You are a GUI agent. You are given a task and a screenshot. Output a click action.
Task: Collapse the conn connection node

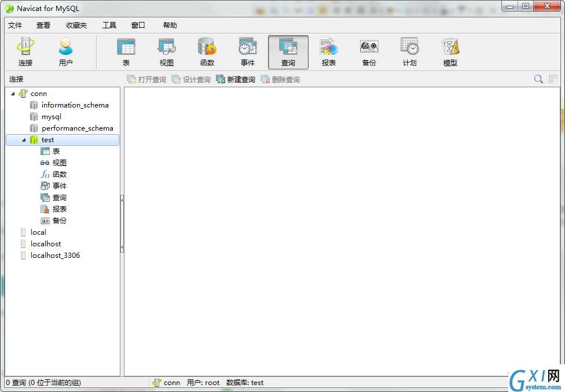13,94
